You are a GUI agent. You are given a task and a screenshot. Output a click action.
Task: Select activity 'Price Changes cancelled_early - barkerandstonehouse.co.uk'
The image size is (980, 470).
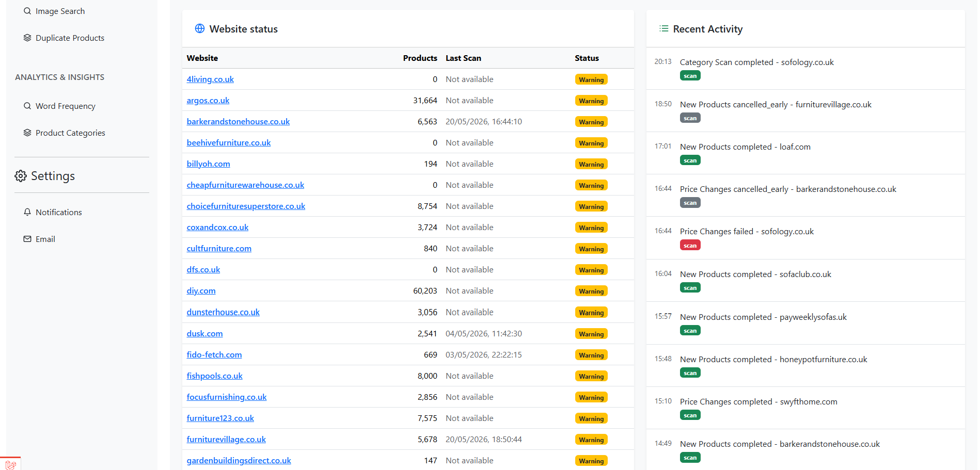788,189
